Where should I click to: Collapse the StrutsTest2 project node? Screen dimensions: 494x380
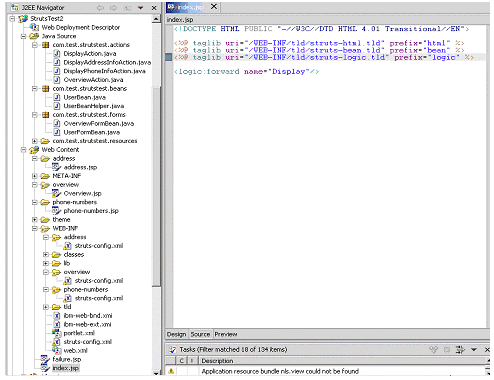pos(13,18)
